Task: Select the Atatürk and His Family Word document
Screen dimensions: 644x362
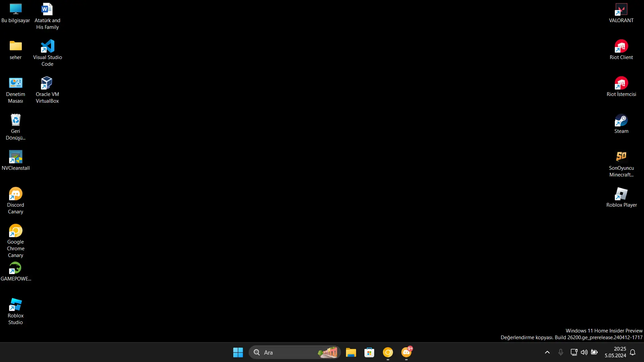Action: point(47,16)
